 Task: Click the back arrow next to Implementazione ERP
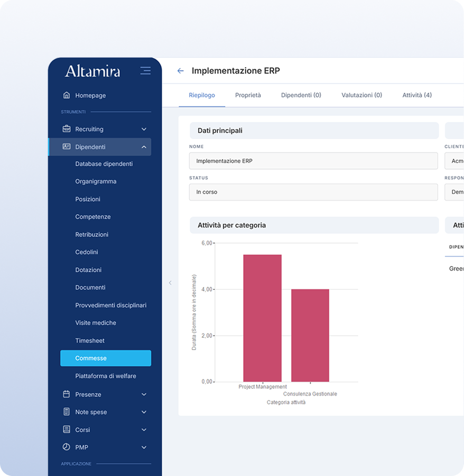pos(181,71)
